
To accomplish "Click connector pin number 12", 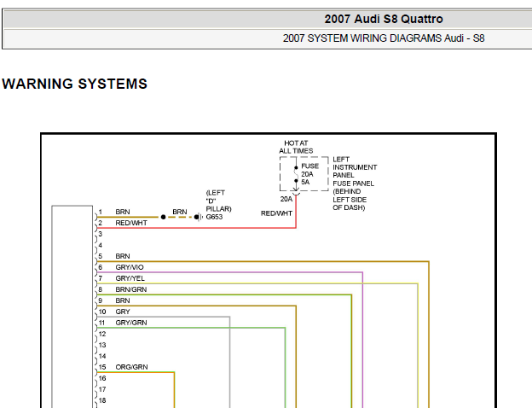I will point(102,334).
